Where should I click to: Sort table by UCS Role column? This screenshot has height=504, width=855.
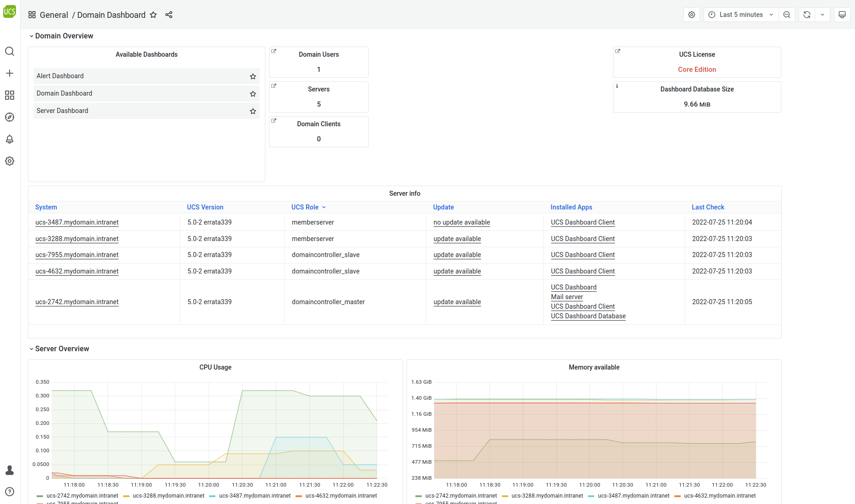(305, 207)
